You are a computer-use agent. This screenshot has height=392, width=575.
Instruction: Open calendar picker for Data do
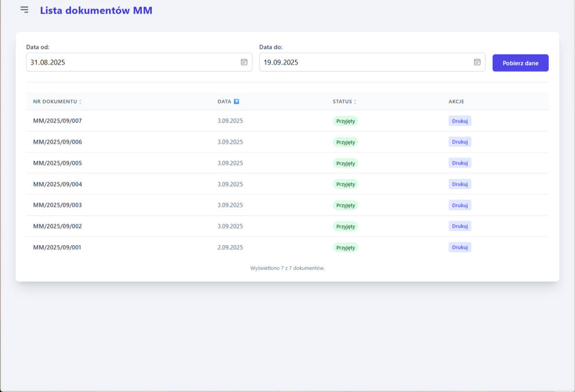[x=477, y=62]
